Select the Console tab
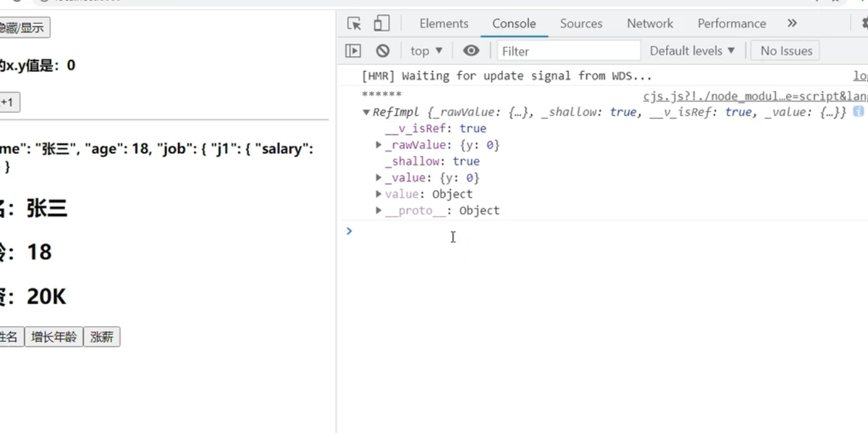Viewport: 868px width, 433px height. 514,24
